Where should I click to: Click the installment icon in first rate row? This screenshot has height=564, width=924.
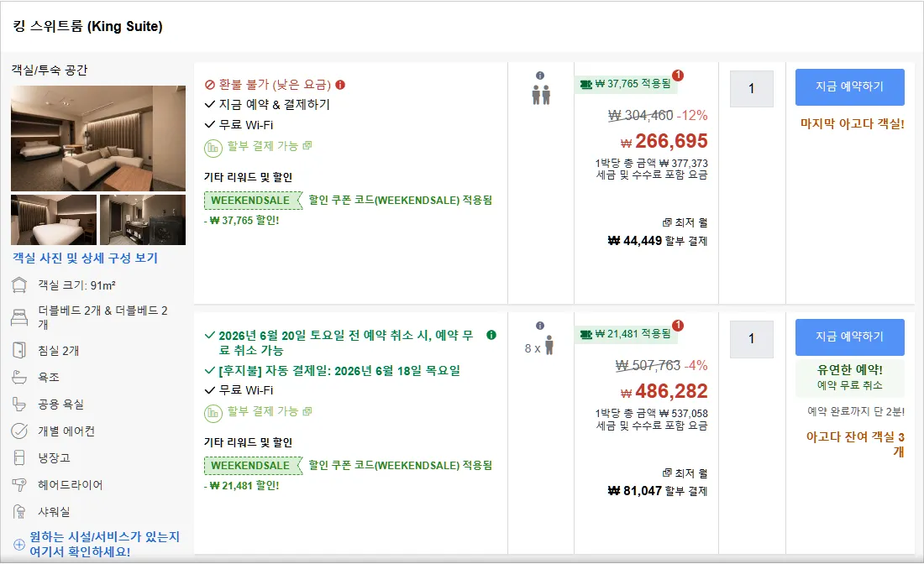pyautogui.click(x=213, y=147)
